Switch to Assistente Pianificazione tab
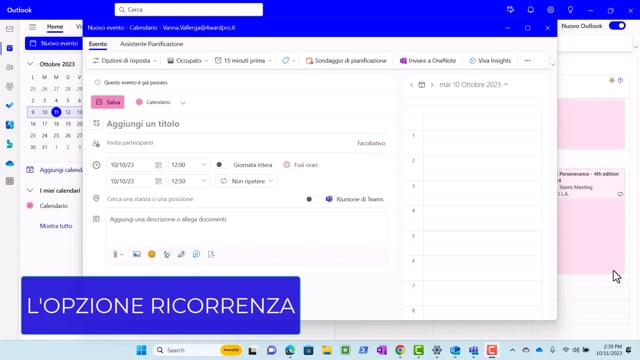Image resolution: width=640 pixels, height=360 pixels. [x=151, y=44]
